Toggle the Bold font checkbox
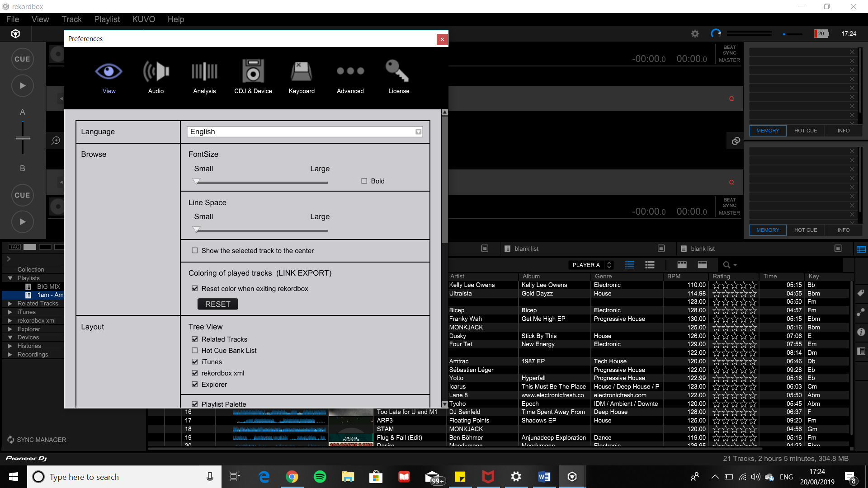 point(364,181)
